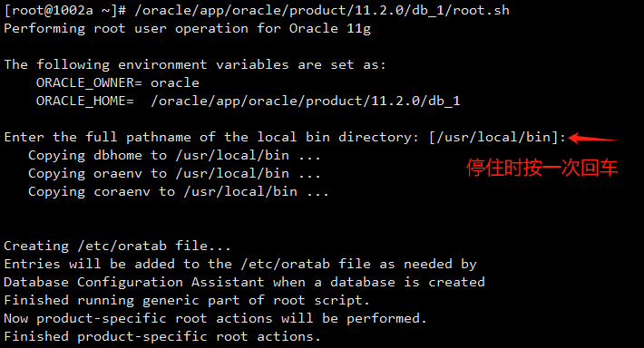The height and width of the screenshot is (348, 644).
Task: Click the [/usr/local/bin] default prompt value
Action: [493, 137]
